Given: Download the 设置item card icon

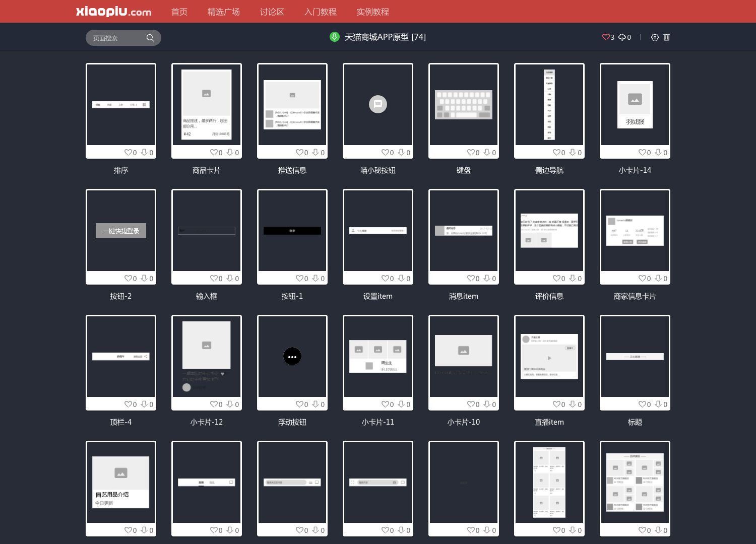Looking at the screenshot, I should [x=401, y=278].
